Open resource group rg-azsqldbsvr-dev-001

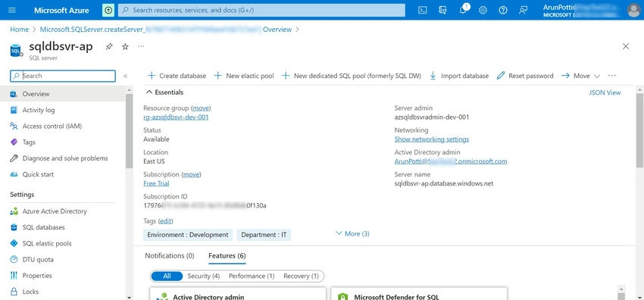pos(176,117)
